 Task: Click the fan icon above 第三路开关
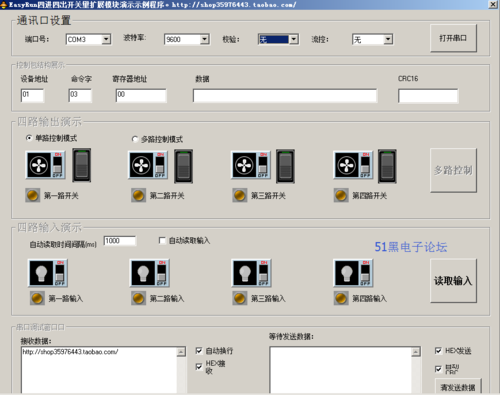point(251,165)
